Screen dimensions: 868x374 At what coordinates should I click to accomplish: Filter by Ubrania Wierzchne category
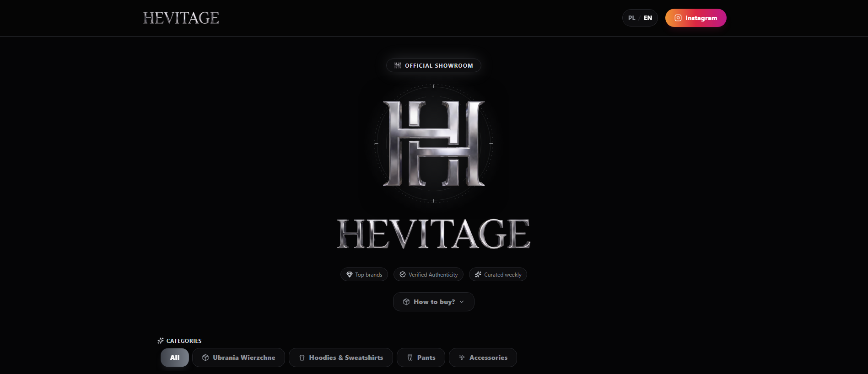pos(238,358)
